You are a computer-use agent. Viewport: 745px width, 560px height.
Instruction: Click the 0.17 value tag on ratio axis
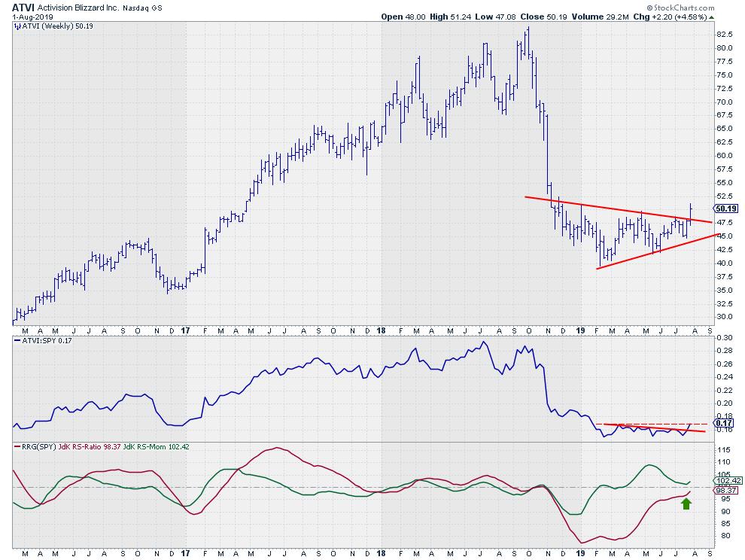[x=724, y=423]
